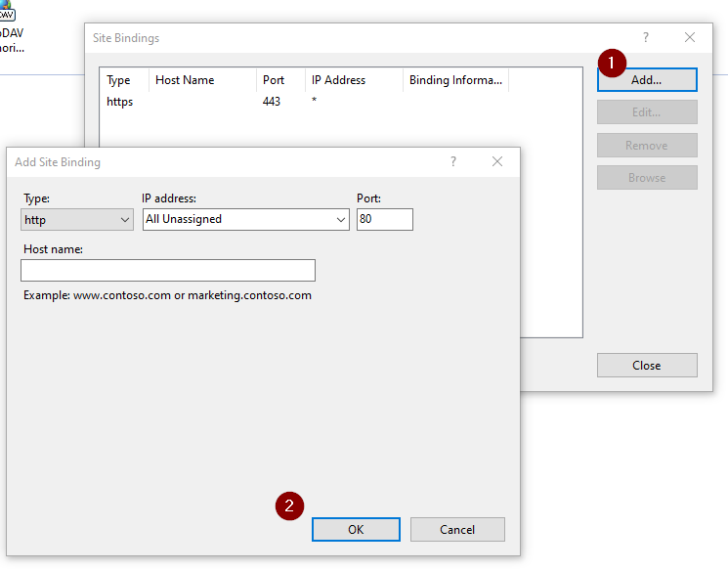Click the Remove button in Site Bindings
728x571 pixels.
(647, 146)
